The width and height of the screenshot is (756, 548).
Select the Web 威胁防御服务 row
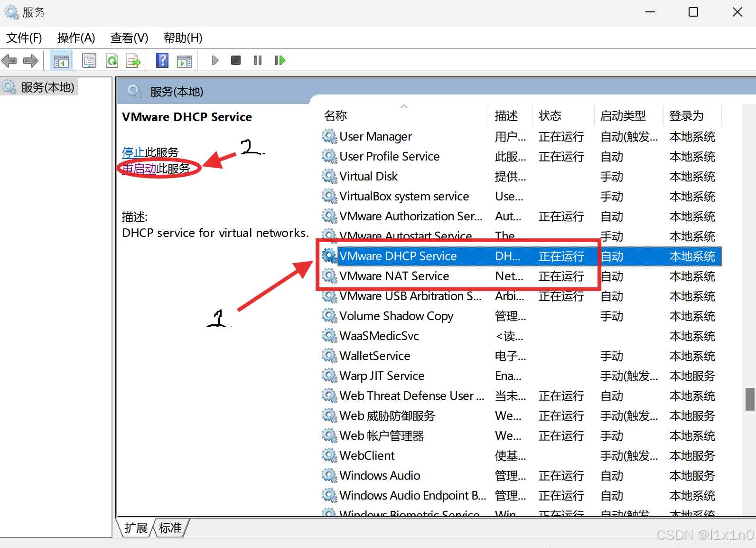click(521, 416)
